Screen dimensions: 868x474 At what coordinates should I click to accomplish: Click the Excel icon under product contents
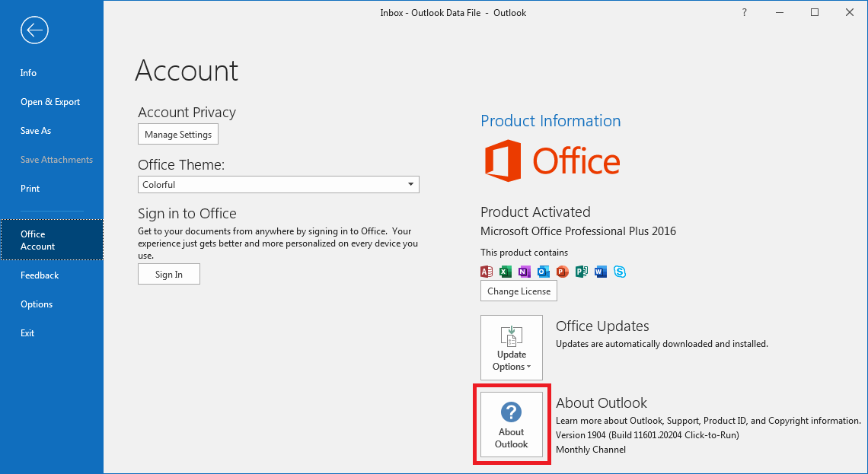click(x=506, y=272)
